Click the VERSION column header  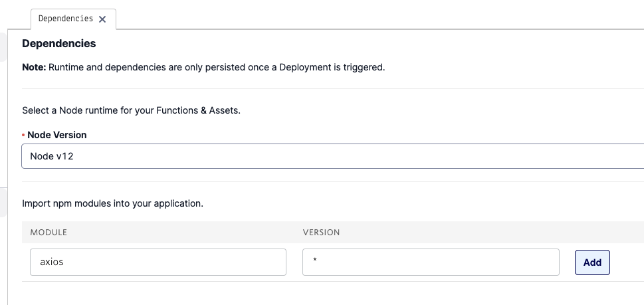(x=321, y=233)
